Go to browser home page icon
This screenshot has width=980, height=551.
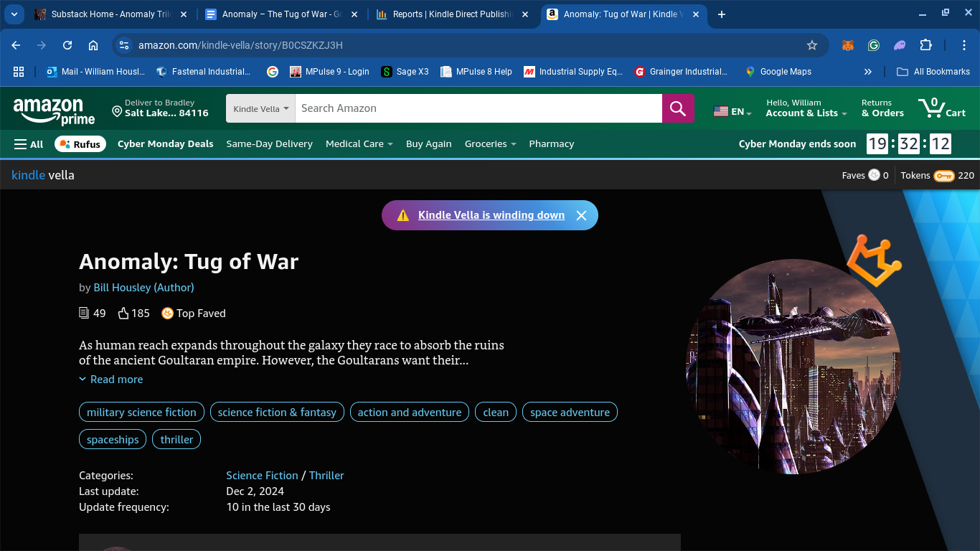[x=93, y=45]
